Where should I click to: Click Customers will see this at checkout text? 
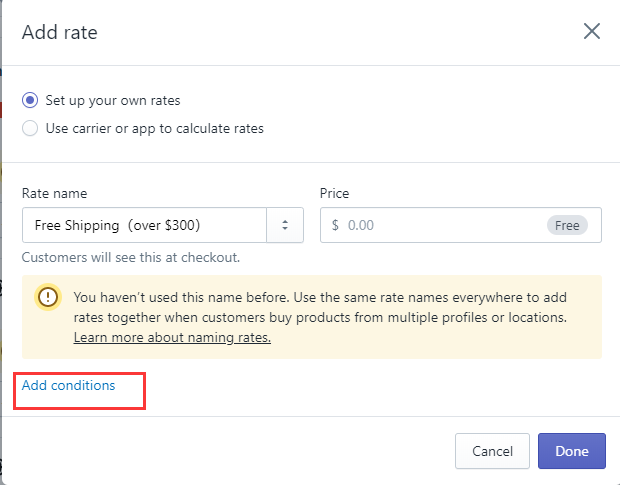131,257
